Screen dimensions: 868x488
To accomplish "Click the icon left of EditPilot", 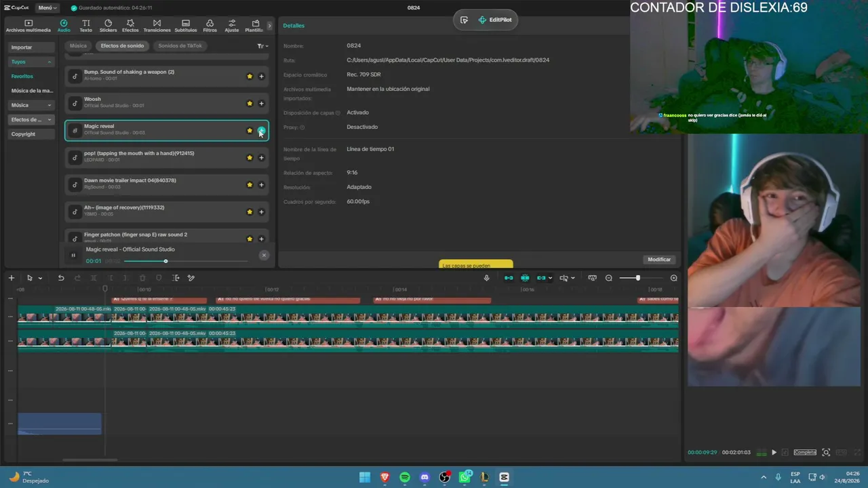I will (x=464, y=20).
